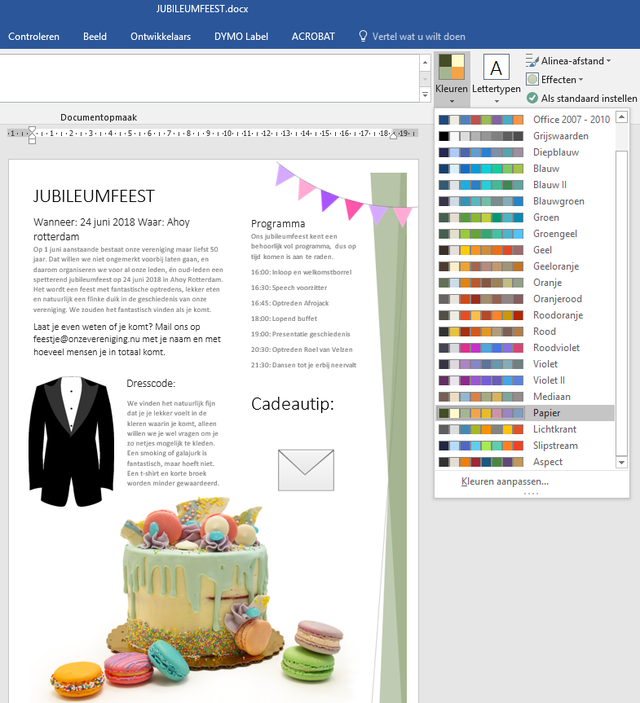Select the Blauw II color scheme
The height and width of the screenshot is (703, 640).
[525, 185]
